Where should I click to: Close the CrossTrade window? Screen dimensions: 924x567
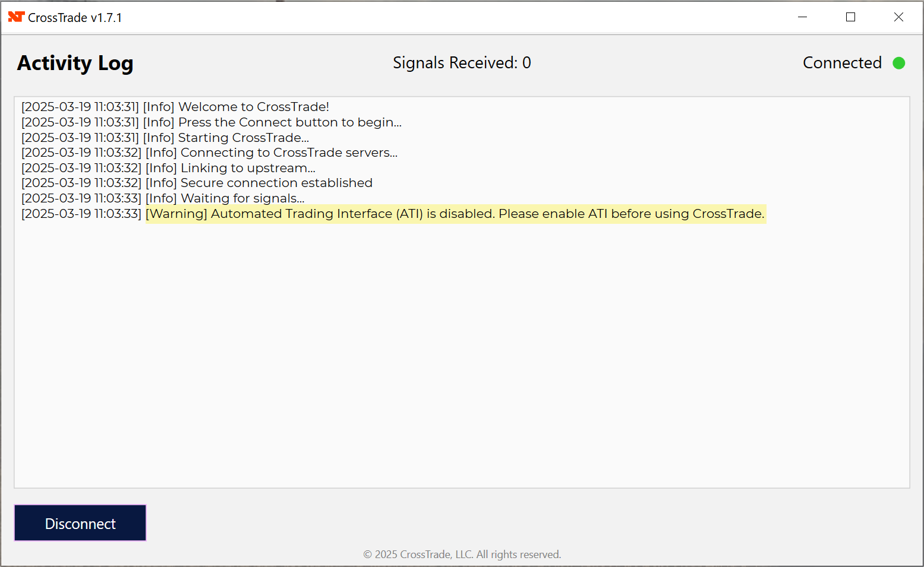898,17
